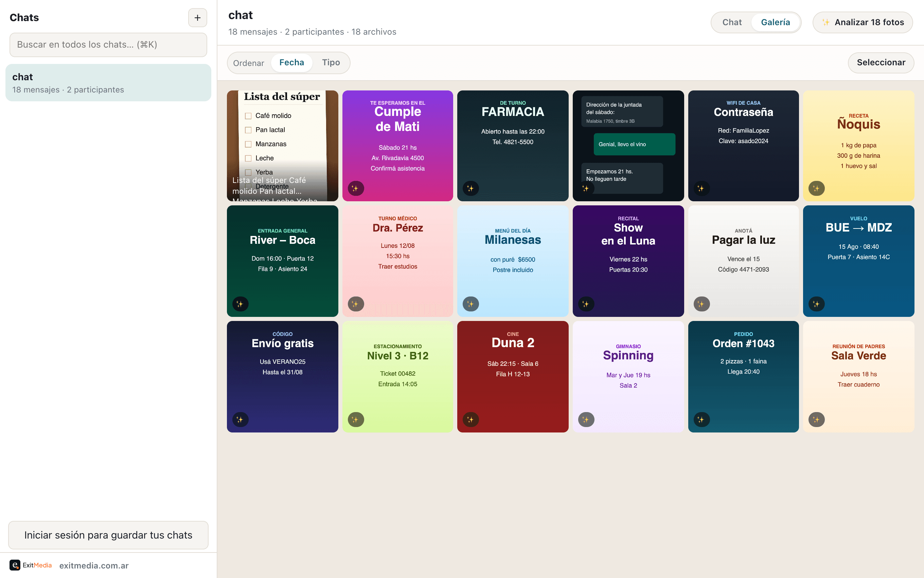924x578 pixels.
Task: Sort the gallery by Tipo
Action: pos(331,62)
